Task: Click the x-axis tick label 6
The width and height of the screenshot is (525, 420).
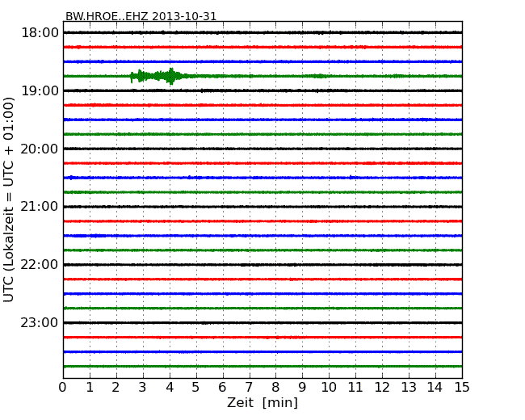Action: [x=222, y=388]
